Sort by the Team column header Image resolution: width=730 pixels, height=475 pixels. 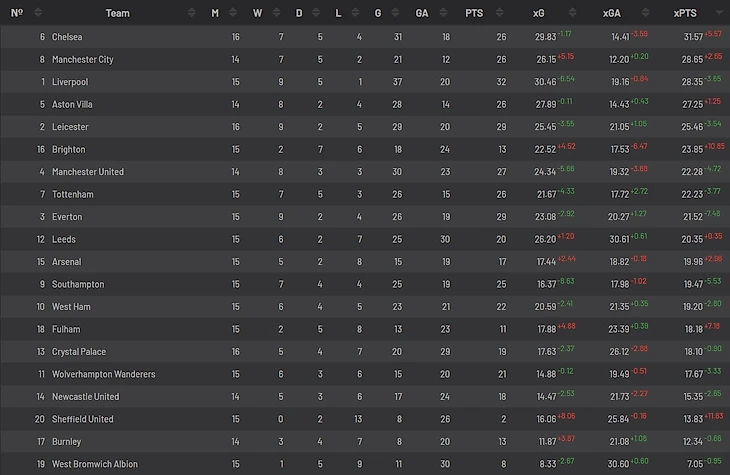[118, 13]
